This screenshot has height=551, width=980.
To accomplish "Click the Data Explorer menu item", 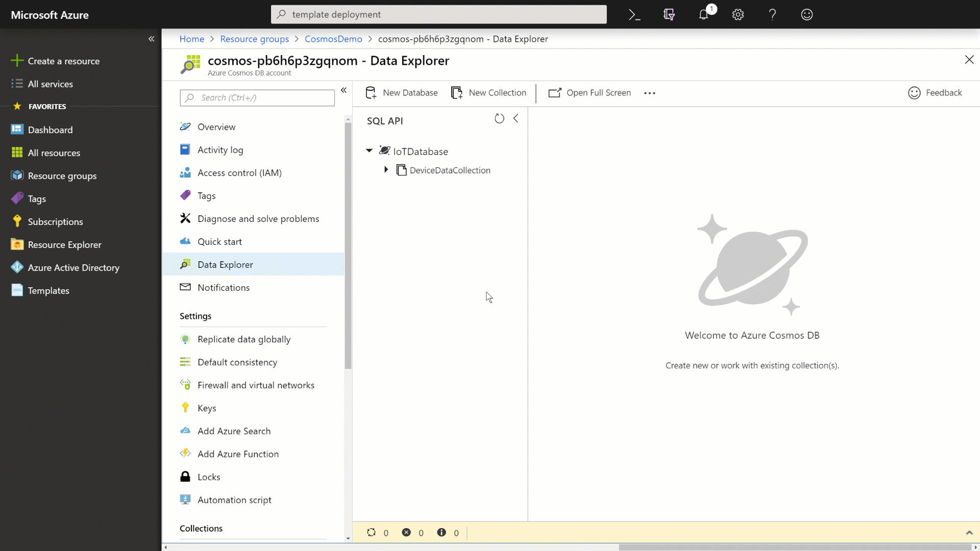I will 226,264.
